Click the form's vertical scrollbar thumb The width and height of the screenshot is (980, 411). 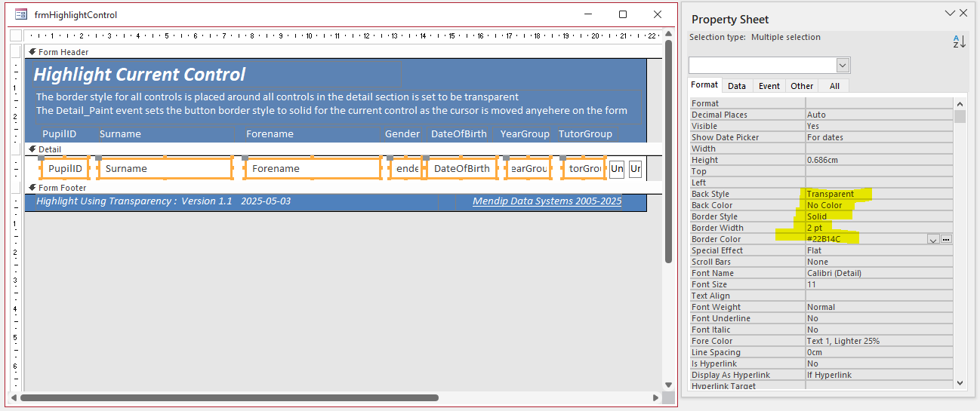point(668,151)
